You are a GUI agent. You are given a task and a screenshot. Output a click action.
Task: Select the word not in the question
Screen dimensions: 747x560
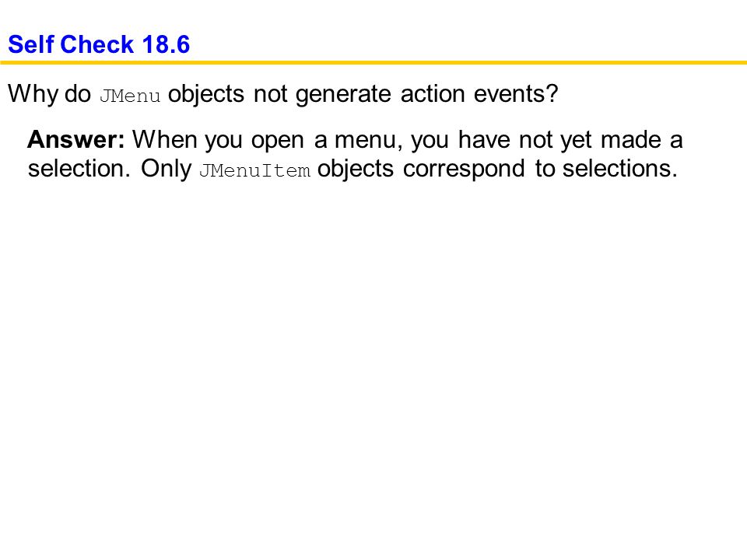tap(270, 94)
